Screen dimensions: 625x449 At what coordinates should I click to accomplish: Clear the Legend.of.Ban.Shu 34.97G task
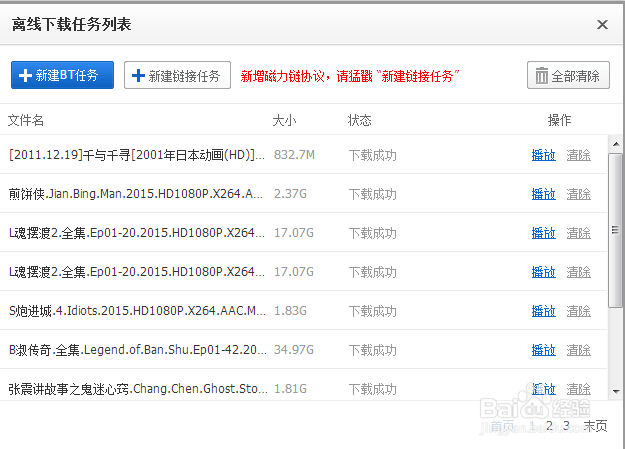[579, 350]
